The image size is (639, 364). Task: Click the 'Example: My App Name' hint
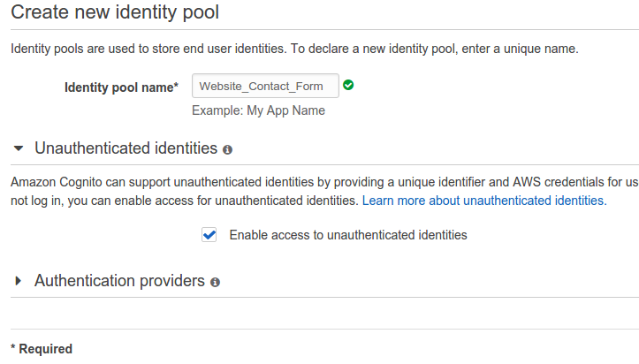pos(258,110)
